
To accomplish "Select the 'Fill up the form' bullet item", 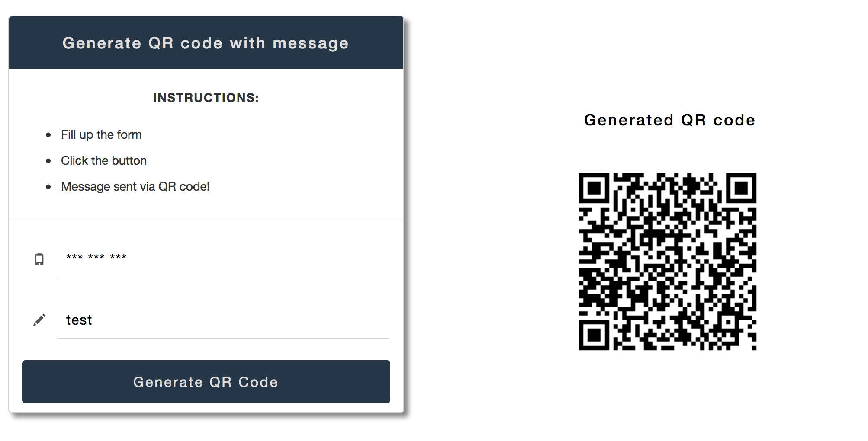I will [101, 134].
